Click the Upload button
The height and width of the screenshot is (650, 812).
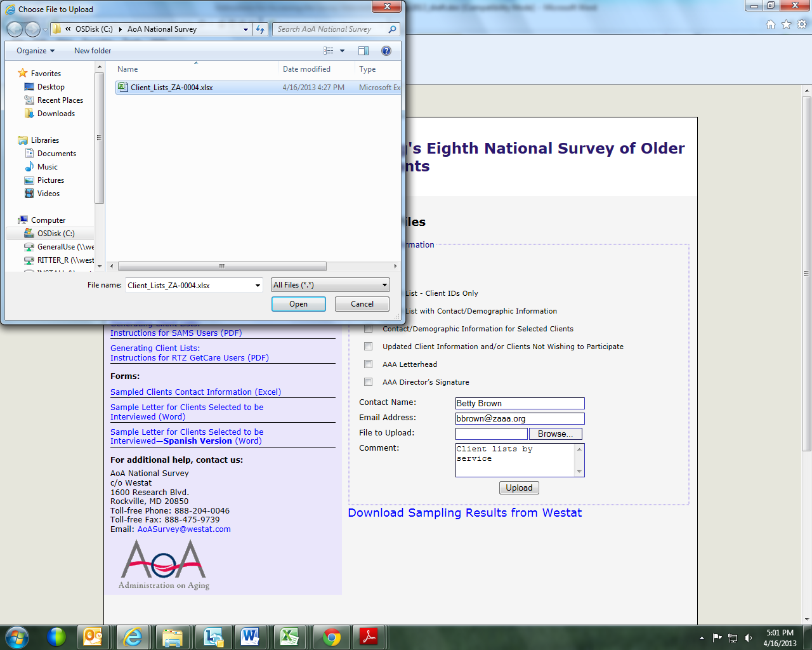point(519,488)
